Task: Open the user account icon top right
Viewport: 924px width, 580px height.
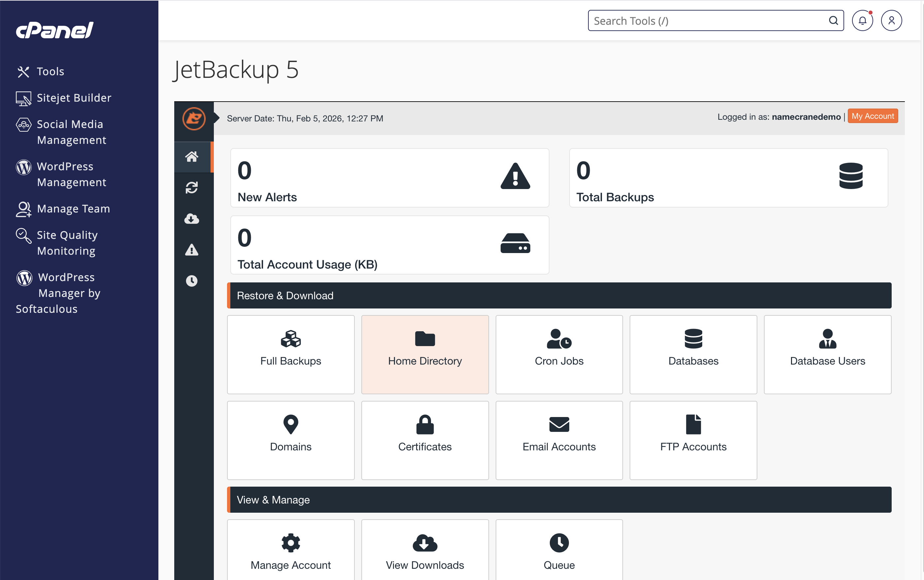Action: point(892,20)
